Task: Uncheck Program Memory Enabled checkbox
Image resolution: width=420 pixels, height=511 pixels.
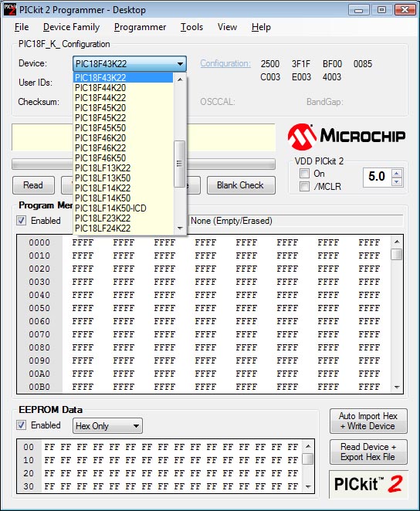Action: click(x=21, y=221)
